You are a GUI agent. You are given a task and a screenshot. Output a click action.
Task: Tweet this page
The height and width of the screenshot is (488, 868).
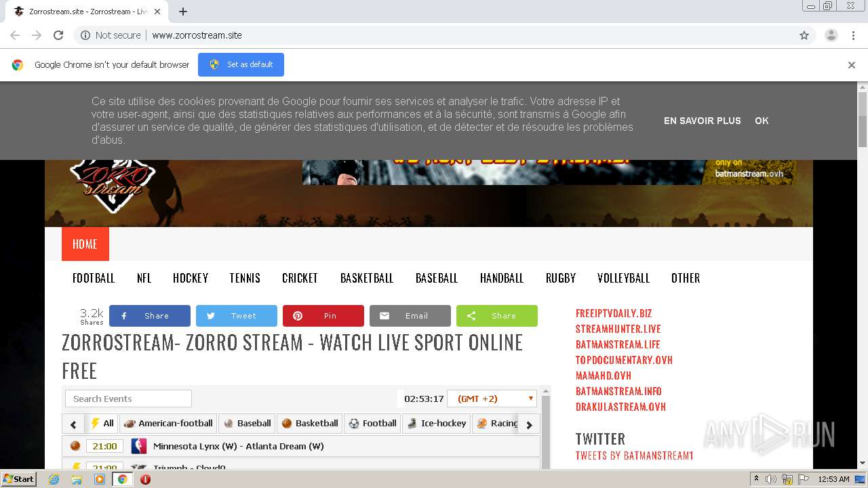click(237, 316)
